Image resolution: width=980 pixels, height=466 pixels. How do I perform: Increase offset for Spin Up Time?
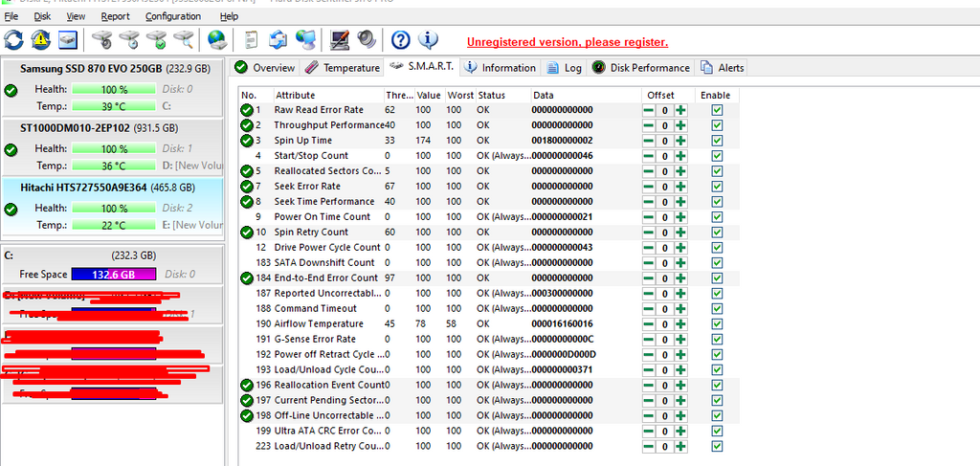click(680, 141)
